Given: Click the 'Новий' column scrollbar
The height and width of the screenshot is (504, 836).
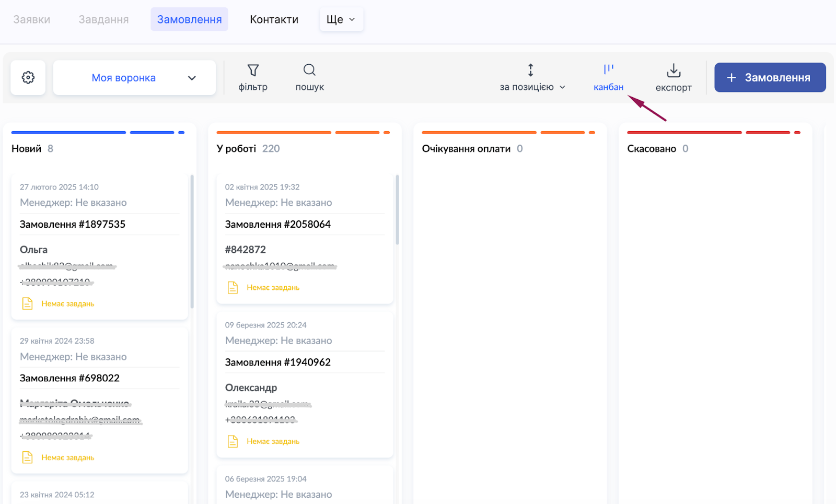Looking at the screenshot, I should pyautogui.click(x=192, y=242).
